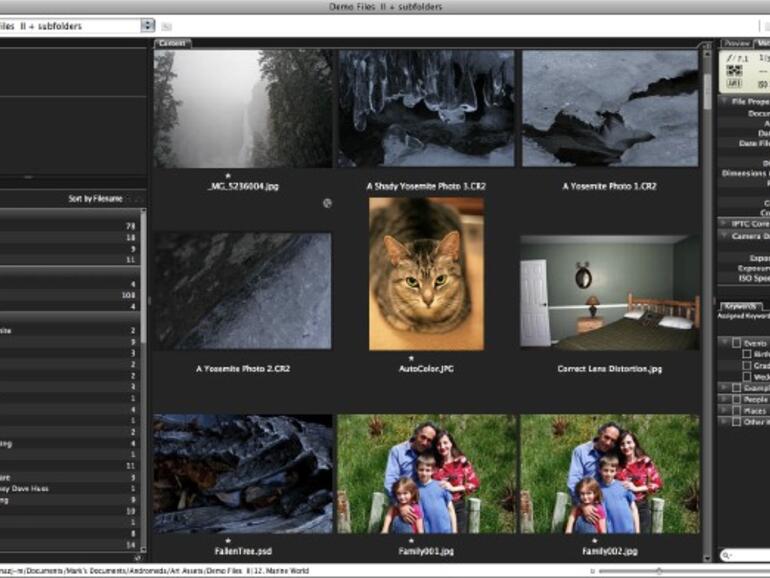Click the star rating above _MG_5236004.jpg
The image size is (770, 578).
click(227, 175)
